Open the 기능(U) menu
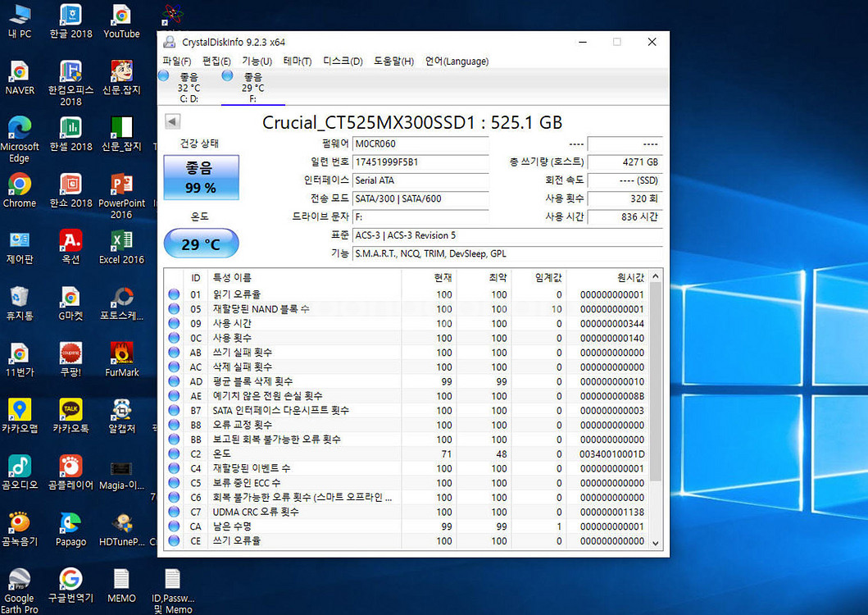Image resolution: width=868 pixels, height=615 pixels. [257, 61]
